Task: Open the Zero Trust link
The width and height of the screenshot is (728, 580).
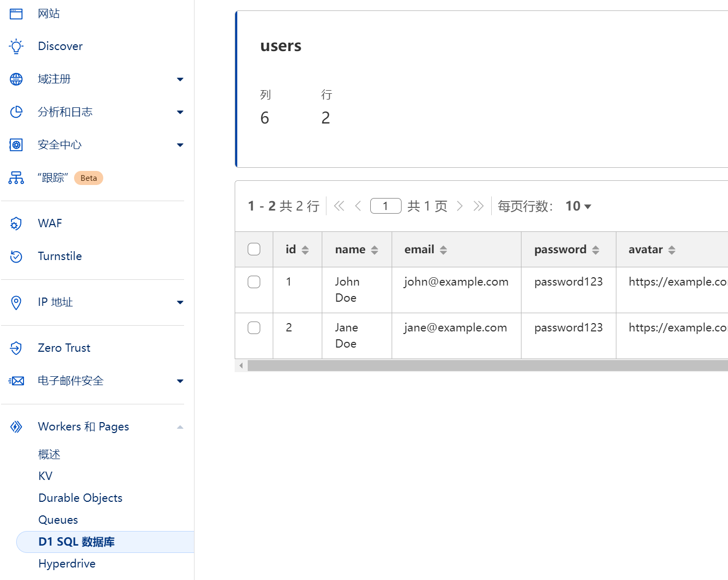Action: (64, 348)
